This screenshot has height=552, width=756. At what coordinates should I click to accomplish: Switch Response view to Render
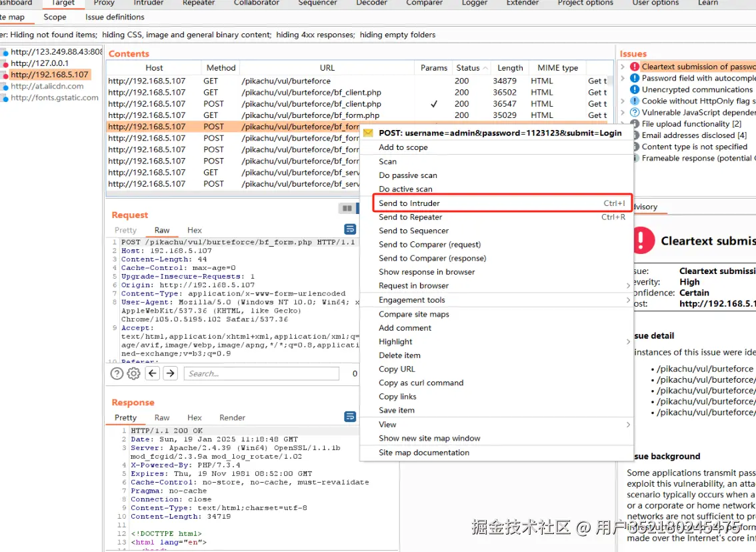(233, 417)
